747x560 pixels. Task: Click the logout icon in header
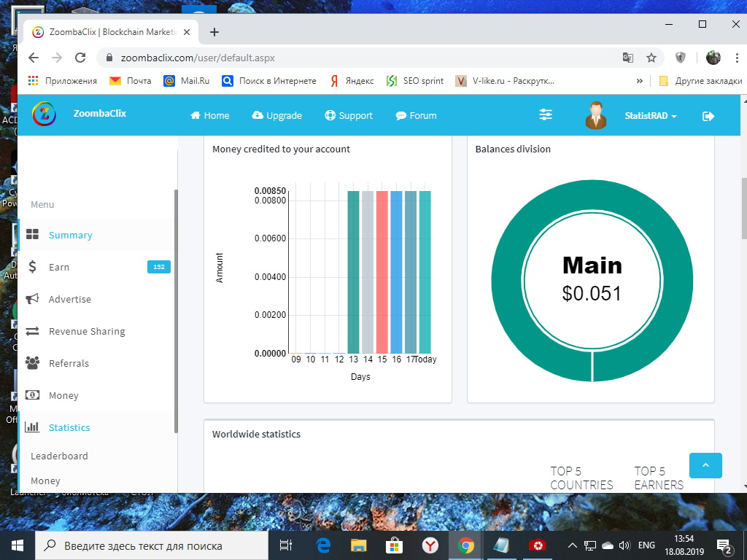click(x=708, y=116)
